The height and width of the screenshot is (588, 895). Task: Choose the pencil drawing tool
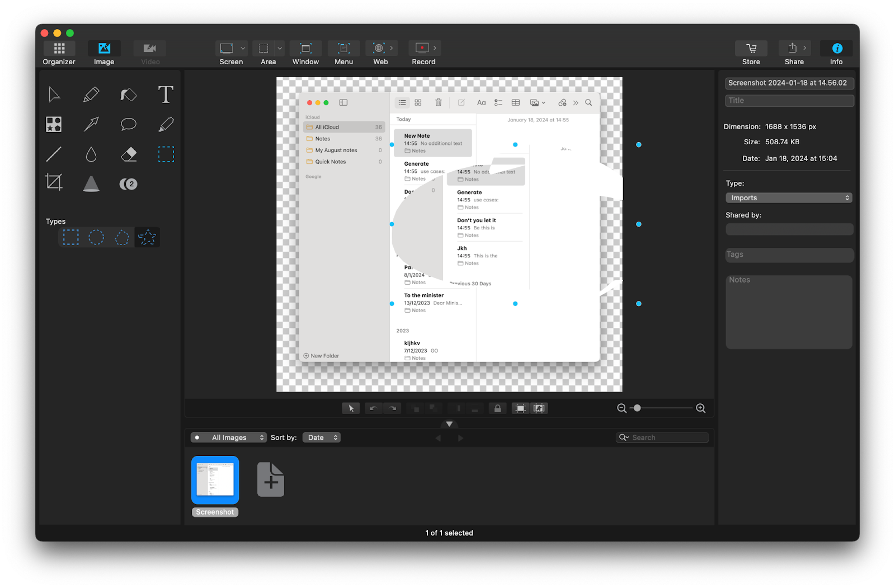coord(91,95)
